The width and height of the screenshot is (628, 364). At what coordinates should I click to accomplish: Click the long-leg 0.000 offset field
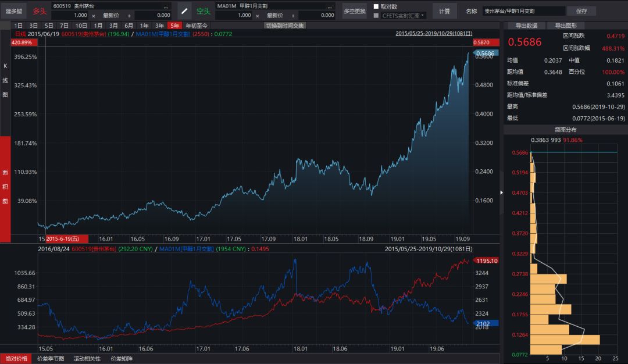[153, 15]
